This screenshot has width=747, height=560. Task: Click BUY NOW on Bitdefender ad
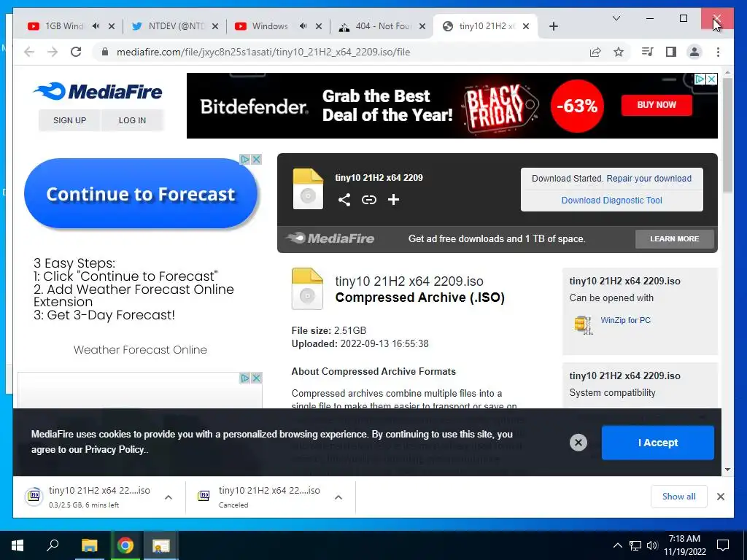click(657, 105)
